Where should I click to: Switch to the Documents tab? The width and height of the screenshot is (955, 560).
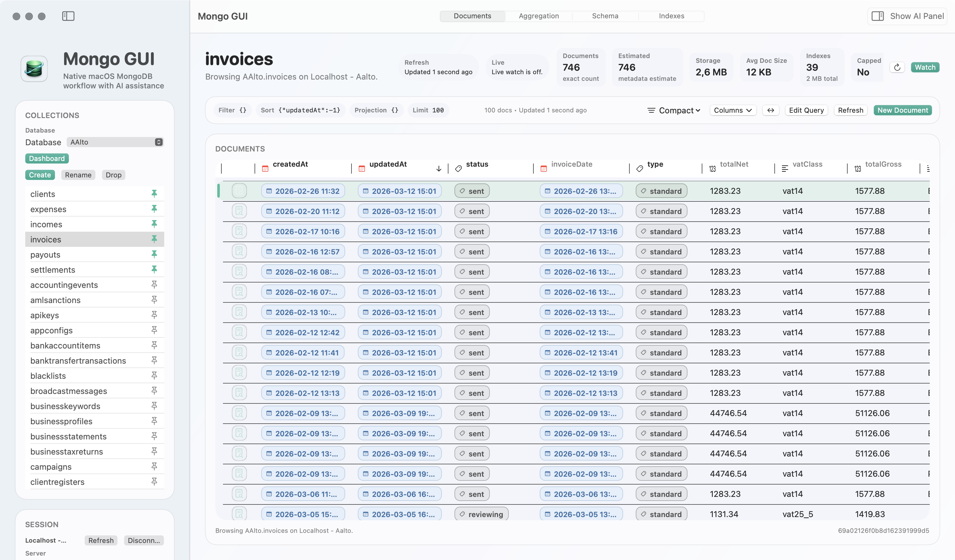(472, 16)
